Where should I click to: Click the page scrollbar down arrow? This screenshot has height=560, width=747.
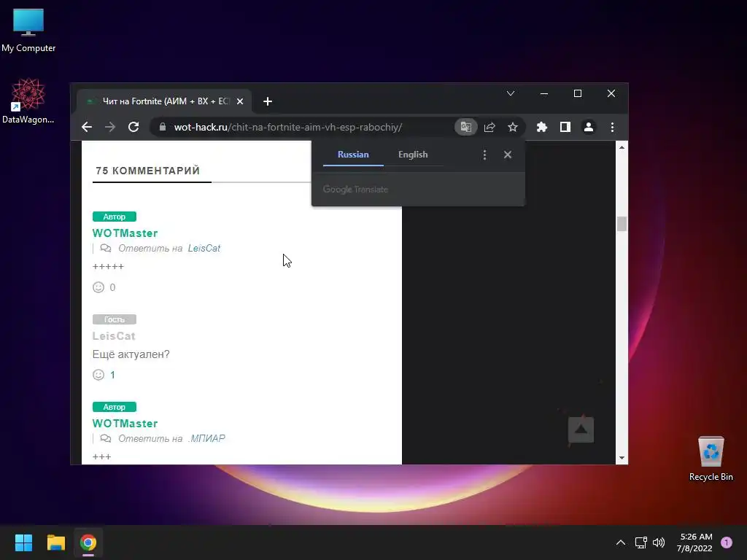pyautogui.click(x=622, y=458)
